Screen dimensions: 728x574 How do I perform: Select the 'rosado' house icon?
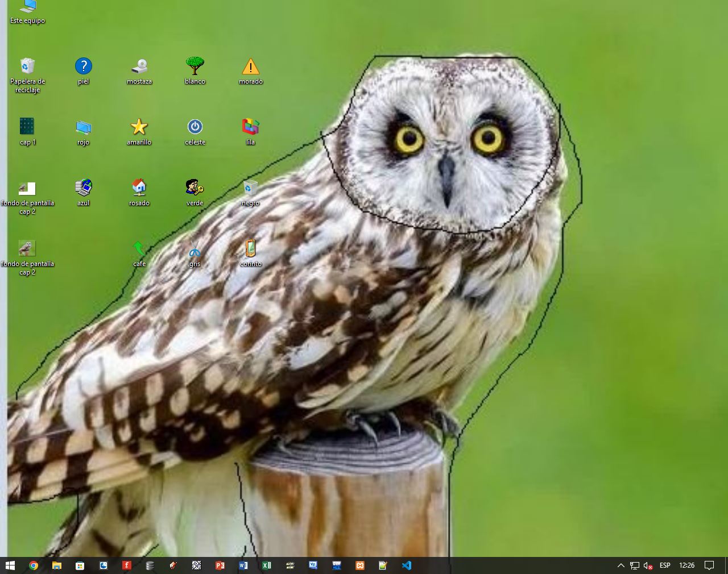tap(139, 188)
